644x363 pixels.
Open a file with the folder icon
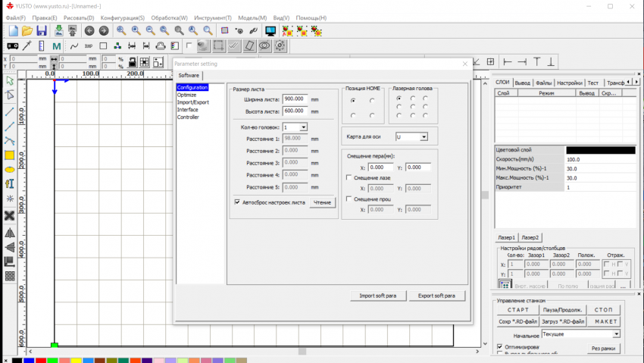point(27,31)
